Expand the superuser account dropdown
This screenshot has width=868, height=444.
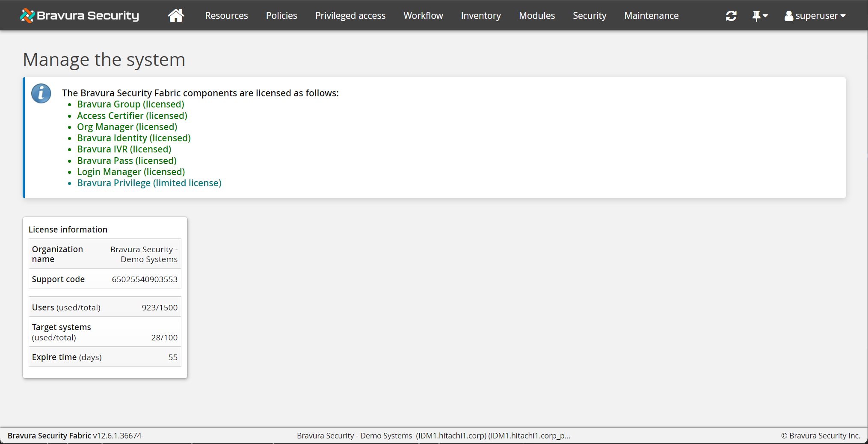click(843, 16)
